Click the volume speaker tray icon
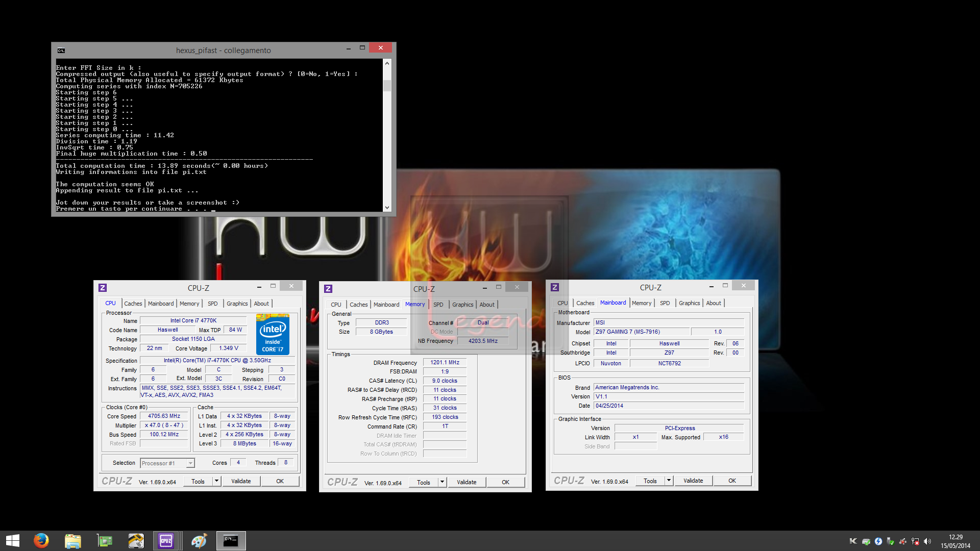Viewport: 980px width, 551px height. tap(927, 541)
